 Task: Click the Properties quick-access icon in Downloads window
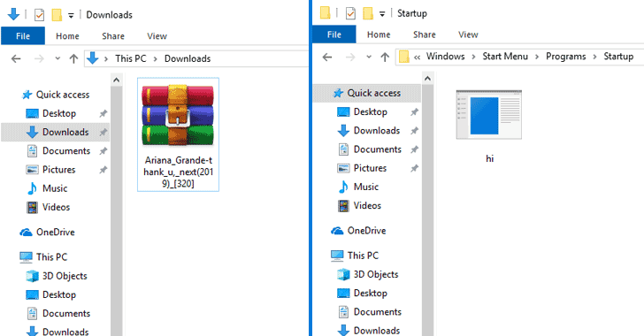pyautogui.click(x=39, y=15)
